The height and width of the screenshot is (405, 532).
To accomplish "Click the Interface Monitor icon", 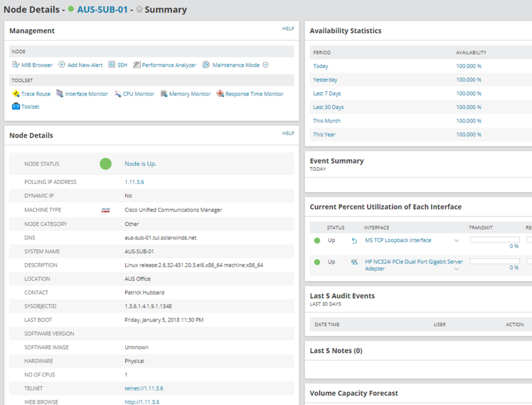I will [60, 93].
